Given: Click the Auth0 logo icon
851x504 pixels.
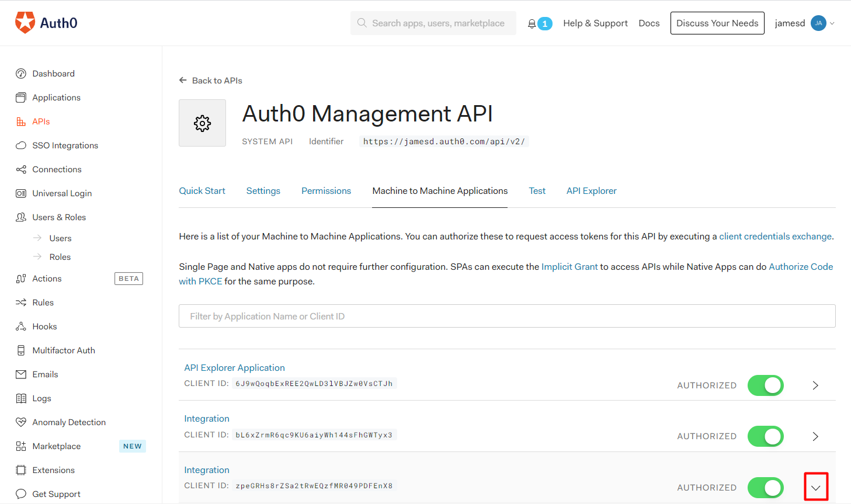Looking at the screenshot, I should 25,23.
